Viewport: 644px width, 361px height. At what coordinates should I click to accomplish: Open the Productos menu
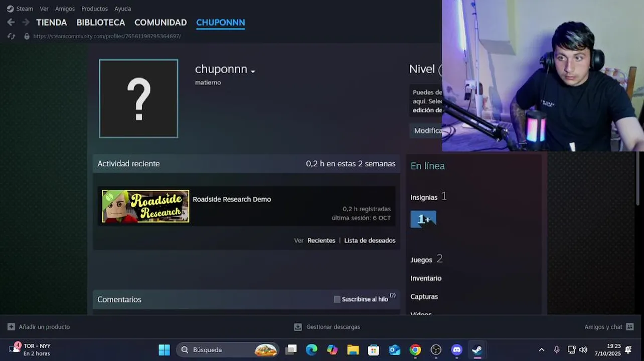coord(94,9)
